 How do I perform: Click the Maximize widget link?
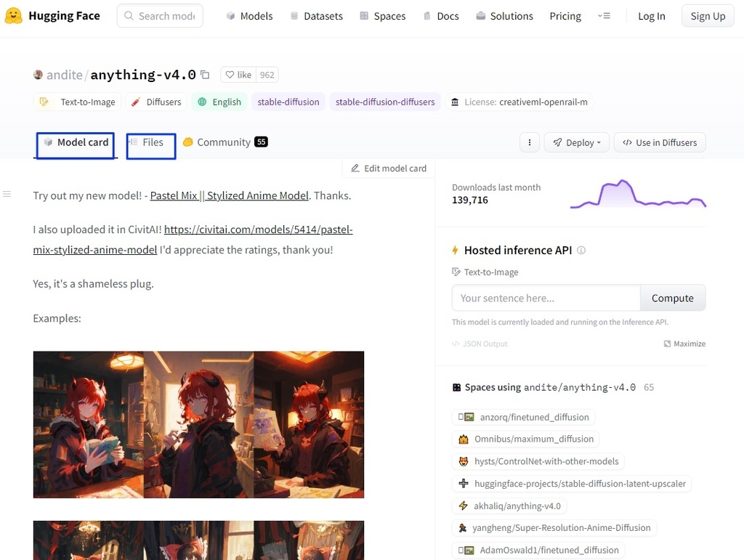click(684, 344)
